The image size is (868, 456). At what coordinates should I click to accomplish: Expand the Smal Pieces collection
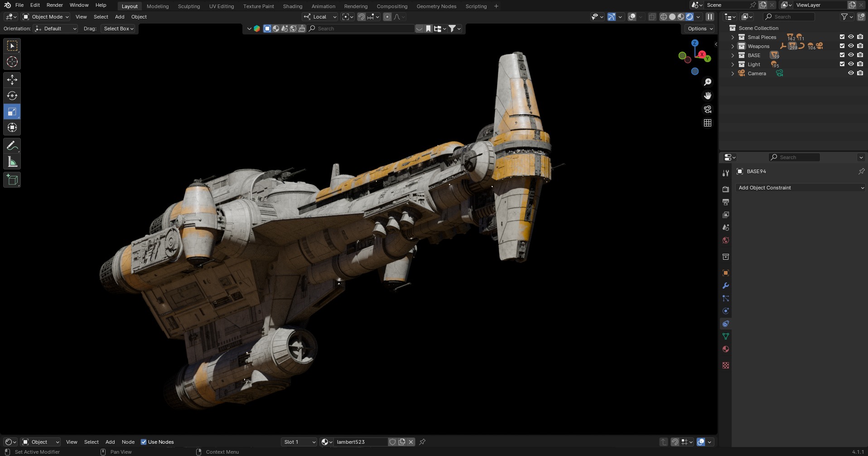(x=733, y=37)
